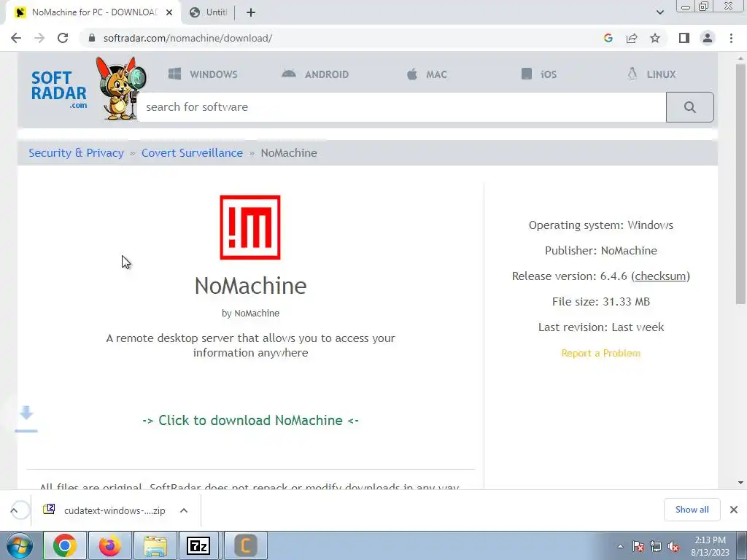Click the text 'File size: 31.33 MB'
747x560 pixels.
601,302
